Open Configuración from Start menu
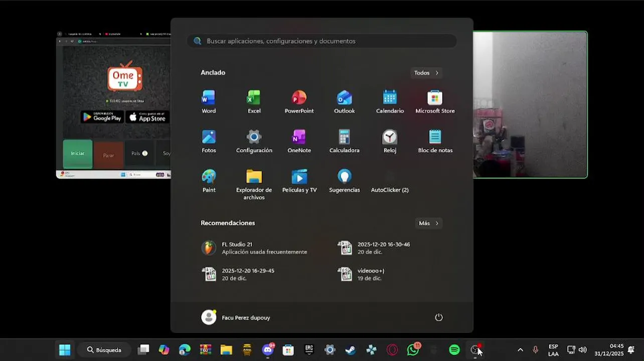644x361 pixels. pos(254,141)
